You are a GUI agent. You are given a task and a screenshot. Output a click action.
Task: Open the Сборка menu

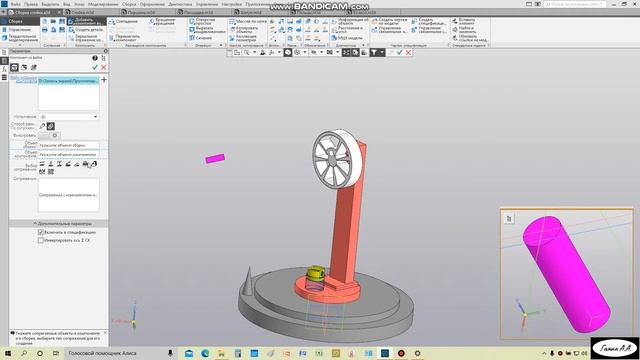(129, 4)
